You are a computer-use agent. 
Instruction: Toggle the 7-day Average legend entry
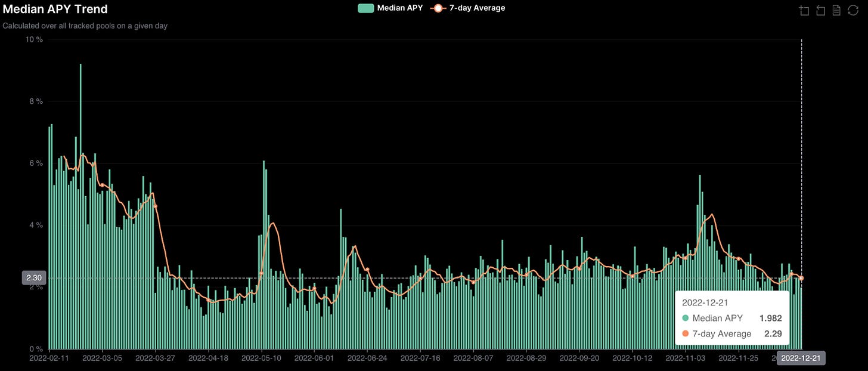[468, 8]
